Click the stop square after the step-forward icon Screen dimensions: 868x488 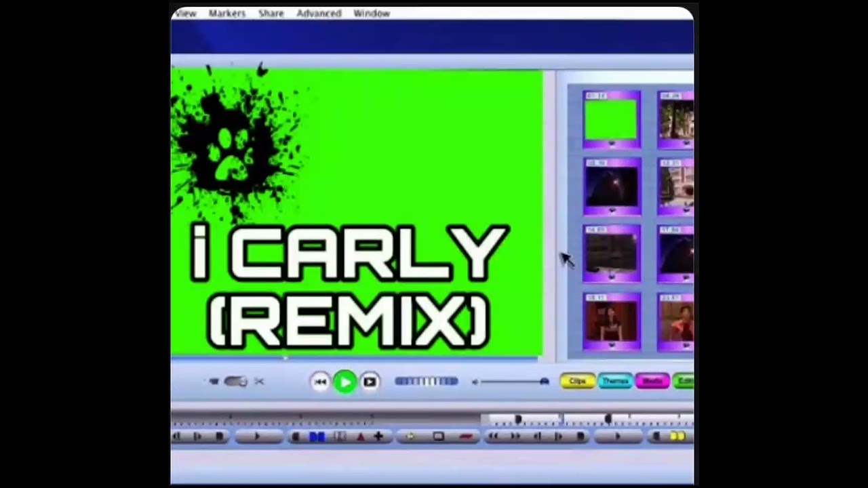click(x=580, y=437)
